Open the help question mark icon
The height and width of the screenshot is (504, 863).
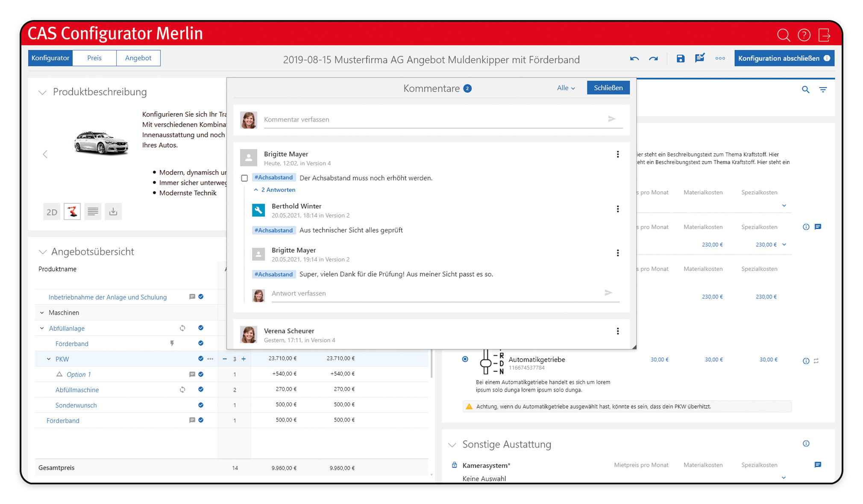[x=804, y=35]
